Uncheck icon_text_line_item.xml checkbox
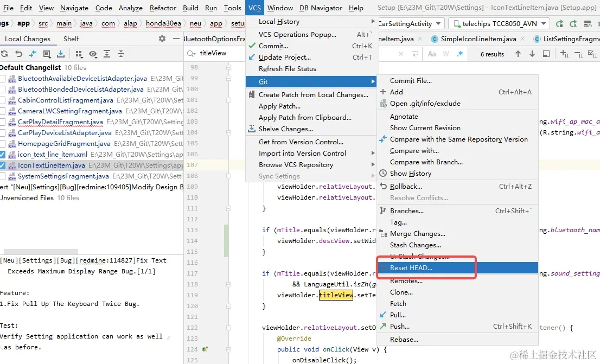Image resolution: width=600 pixels, height=364 pixels. [x=2, y=155]
